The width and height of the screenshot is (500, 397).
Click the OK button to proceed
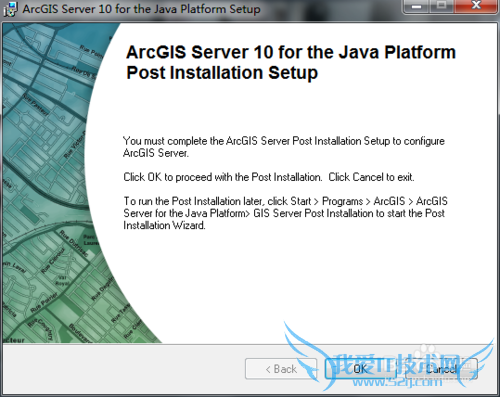click(361, 369)
